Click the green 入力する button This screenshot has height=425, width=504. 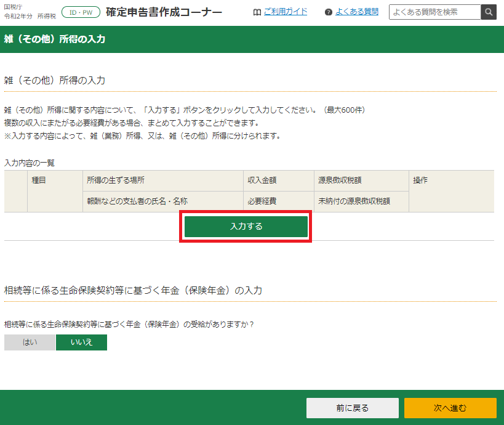(x=246, y=227)
